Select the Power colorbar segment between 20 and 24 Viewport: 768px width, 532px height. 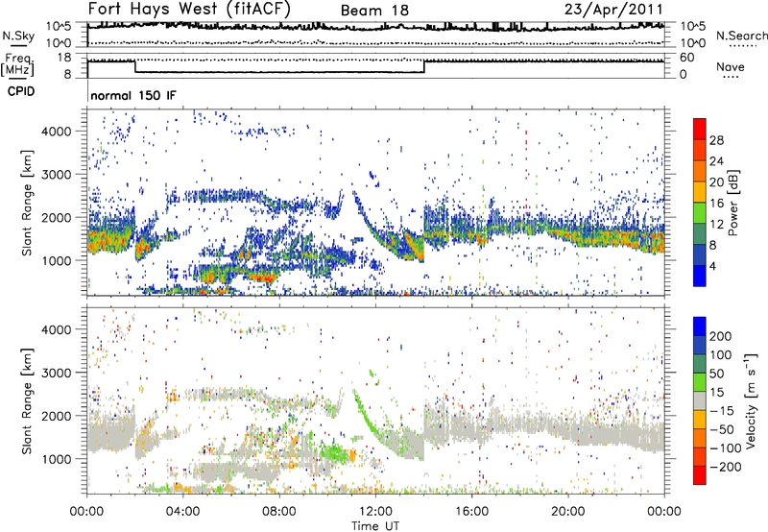[700, 171]
